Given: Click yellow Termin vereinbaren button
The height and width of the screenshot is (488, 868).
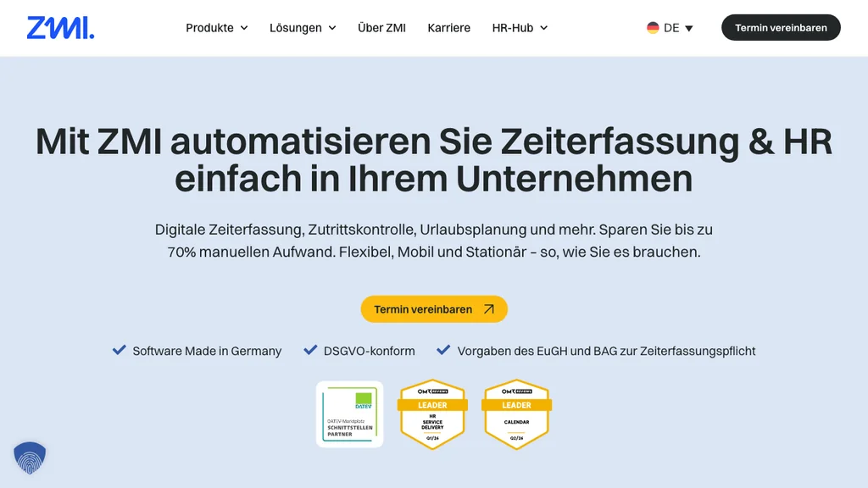Looking at the screenshot, I should (434, 309).
